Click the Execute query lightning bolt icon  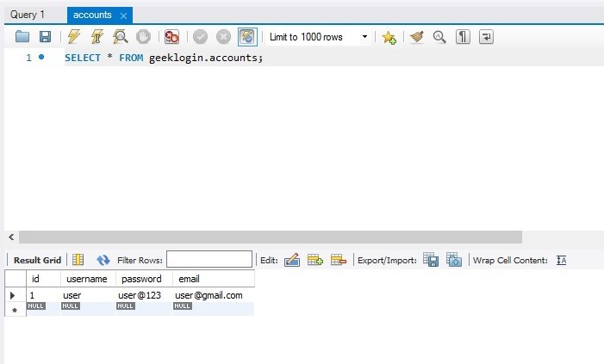pos(74,37)
